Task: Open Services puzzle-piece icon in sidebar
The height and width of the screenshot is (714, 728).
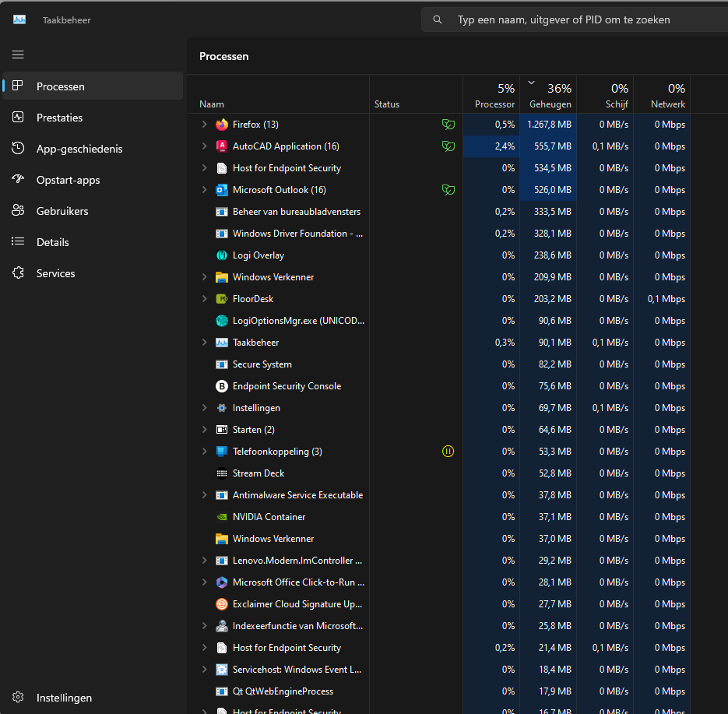Action: tap(18, 273)
